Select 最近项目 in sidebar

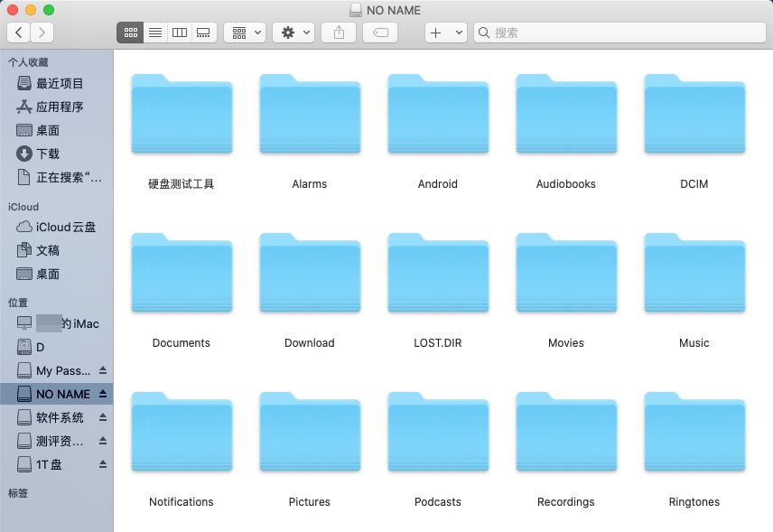coord(59,83)
